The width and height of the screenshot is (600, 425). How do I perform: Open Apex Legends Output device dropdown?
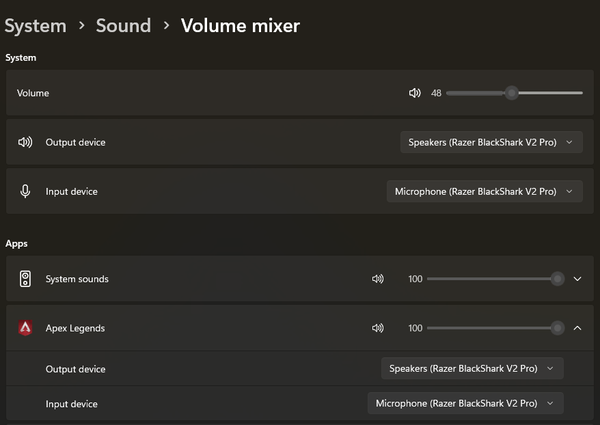[x=472, y=368]
